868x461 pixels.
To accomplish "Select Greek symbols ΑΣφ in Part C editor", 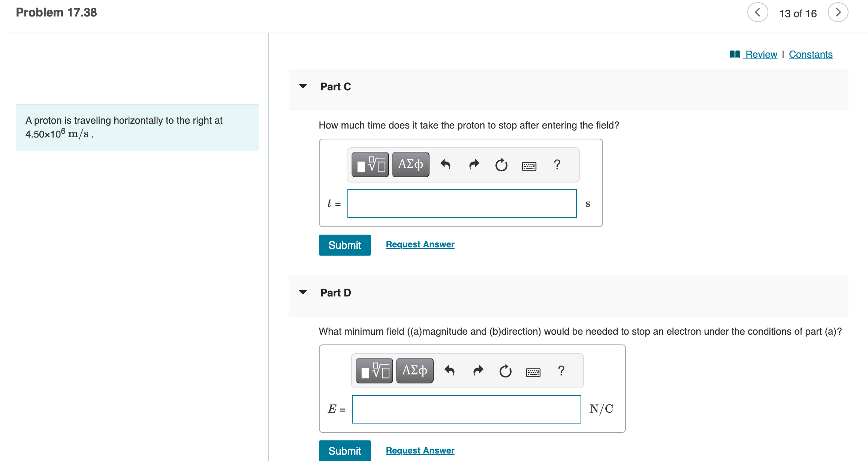I will (410, 164).
